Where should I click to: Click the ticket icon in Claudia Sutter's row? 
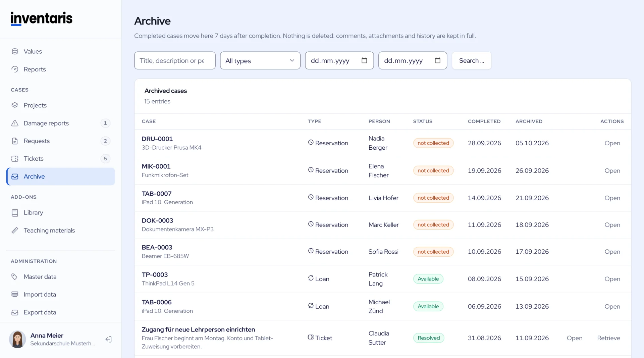pos(311,337)
